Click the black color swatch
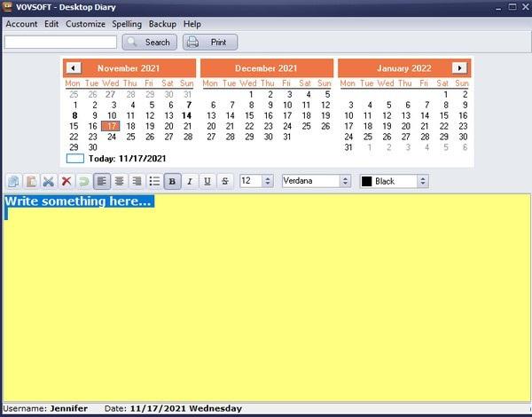 tap(366, 181)
